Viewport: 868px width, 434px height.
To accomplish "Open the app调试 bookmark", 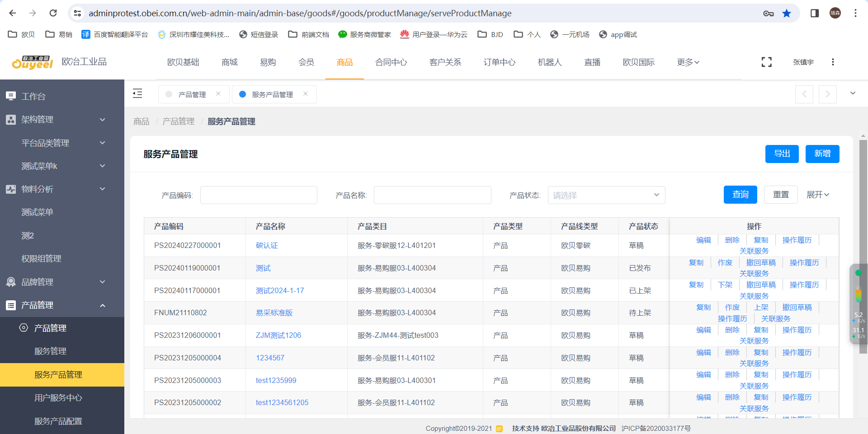I will [x=618, y=34].
